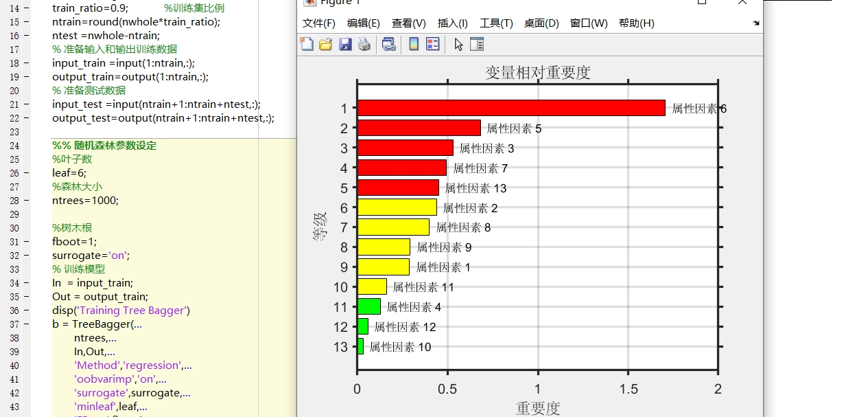Click the bar label 属性因素 13

coord(476,188)
